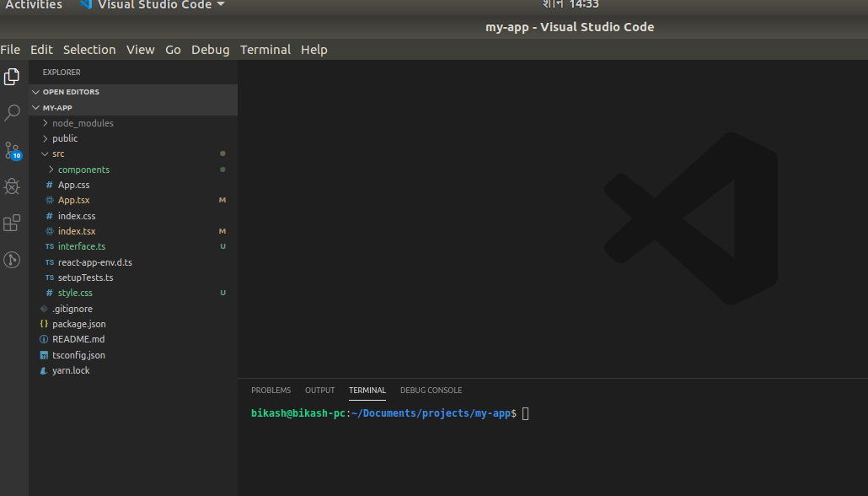This screenshot has width=868, height=496.
Task: Open the Go menu
Action: tap(173, 49)
